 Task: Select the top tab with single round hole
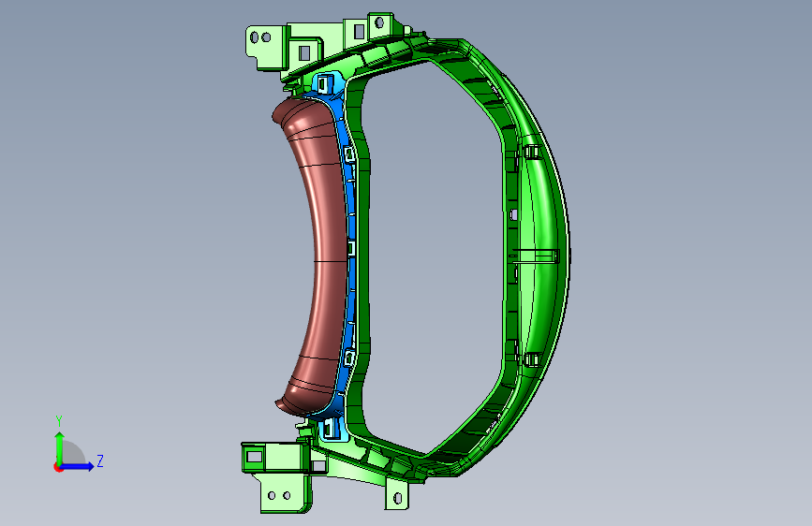coord(381,25)
